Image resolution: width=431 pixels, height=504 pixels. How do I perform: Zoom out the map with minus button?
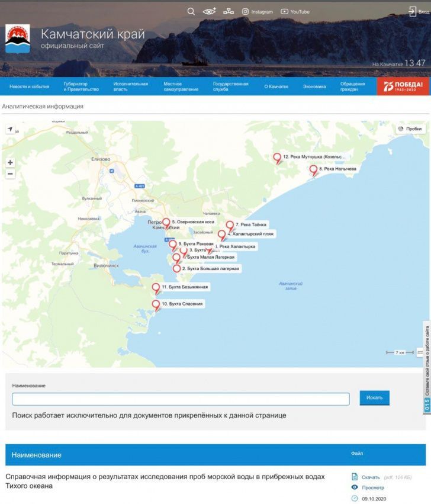point(10,174)
